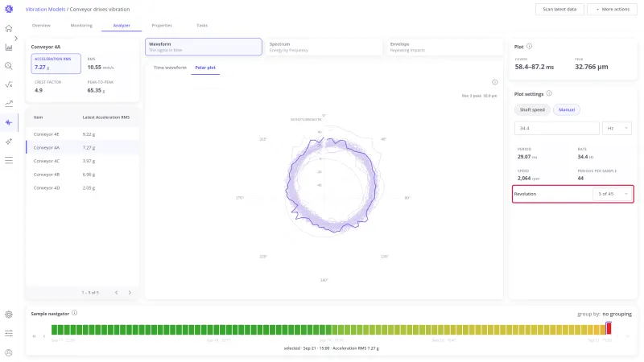Step to previous samples in navigator
The height and width of the screenshot is (362, 644).
tap(44, 336)
